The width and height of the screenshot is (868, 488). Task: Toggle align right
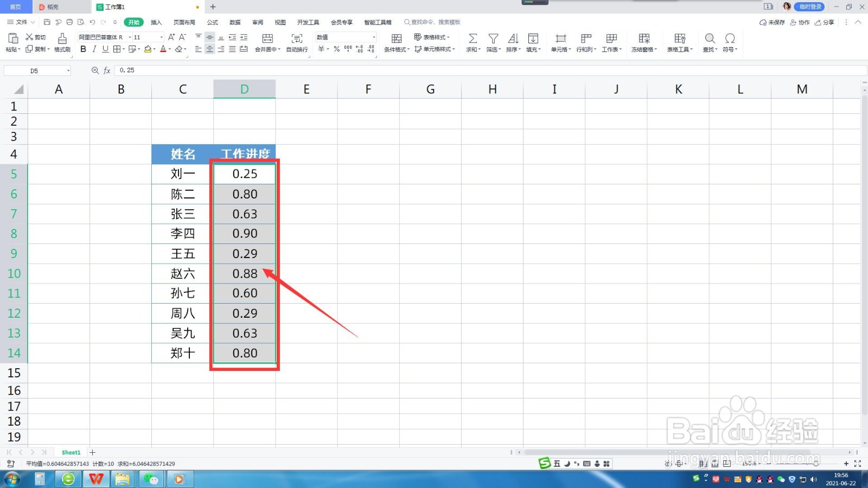point(221,49)
